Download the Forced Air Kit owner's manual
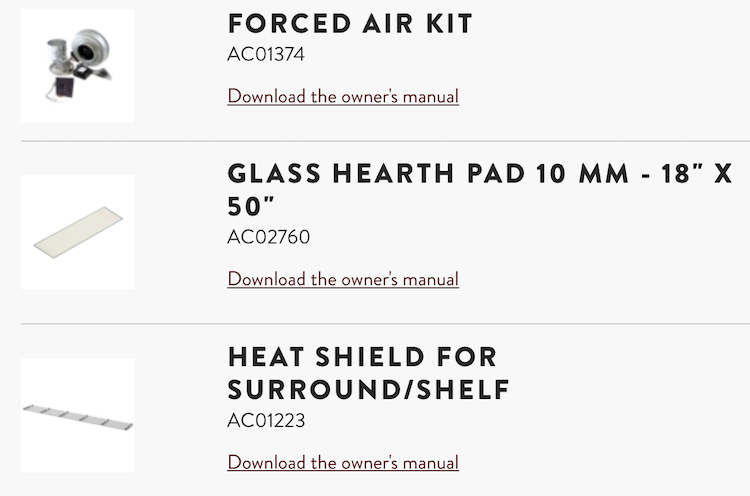The height and width of the screenshot is (496, 750). click(343, 97)
